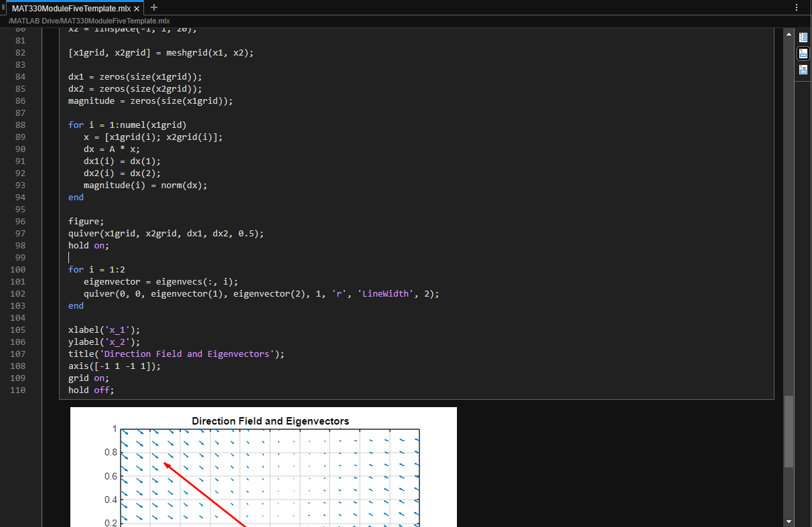Image resolution: width=812 pixels, height=527 pixels.
Task: Click the 'dx1(i) = dx(1);' line
Action: pyautogui.click(x=122, y=161)
